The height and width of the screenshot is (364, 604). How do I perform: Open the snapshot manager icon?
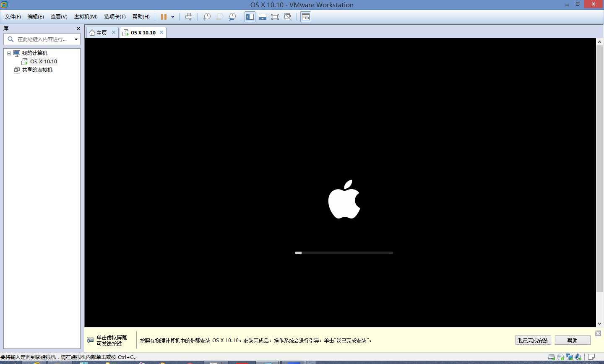(232, 17)
